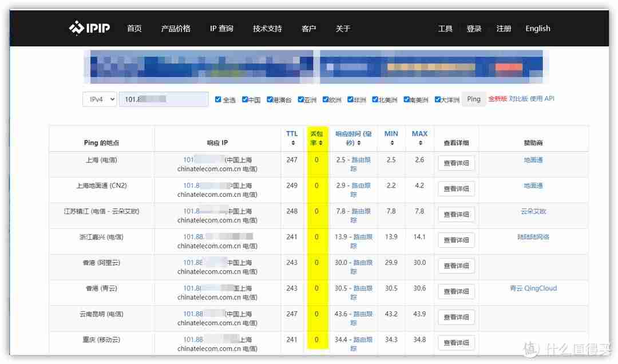Click 查看详细 for 上海地面通 (CN2) row

[x=457, y=189]
